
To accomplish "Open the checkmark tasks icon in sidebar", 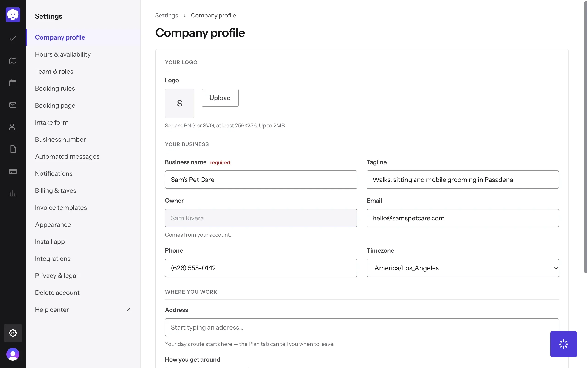I will (13, 38).
